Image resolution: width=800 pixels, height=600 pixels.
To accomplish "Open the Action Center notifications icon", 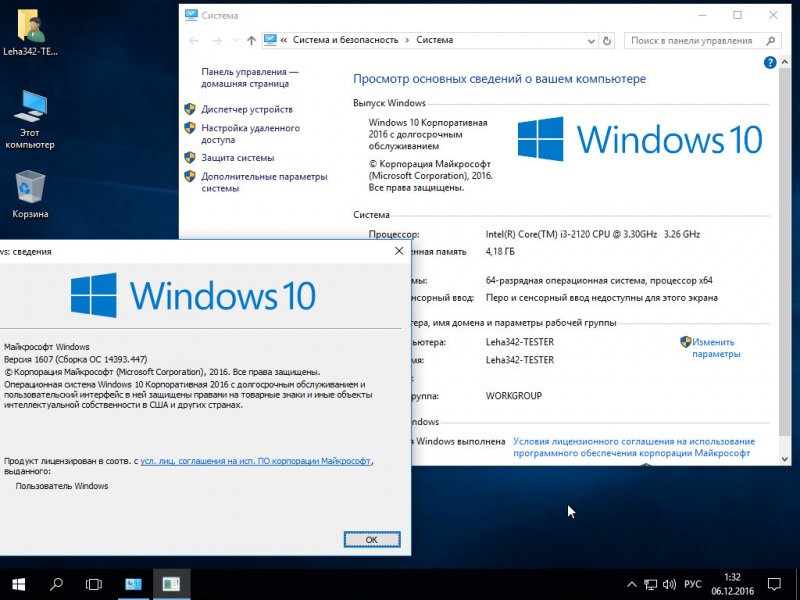I will click(774, 584).
